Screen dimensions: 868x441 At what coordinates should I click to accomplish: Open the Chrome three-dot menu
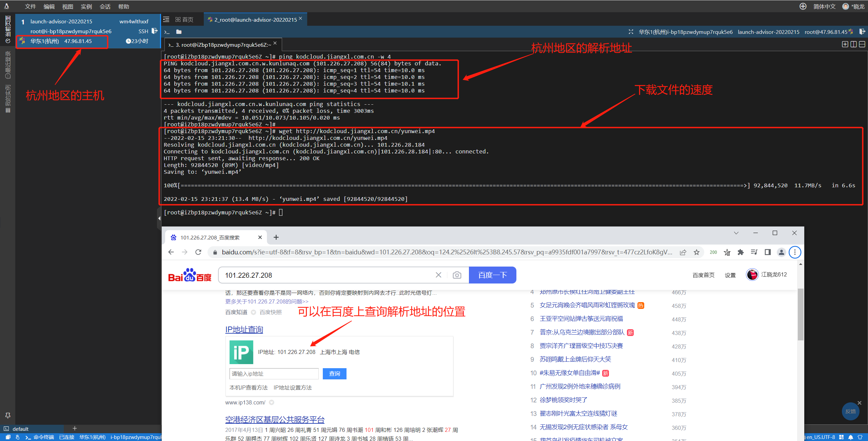pyautogui.click(x=795, y=252)
